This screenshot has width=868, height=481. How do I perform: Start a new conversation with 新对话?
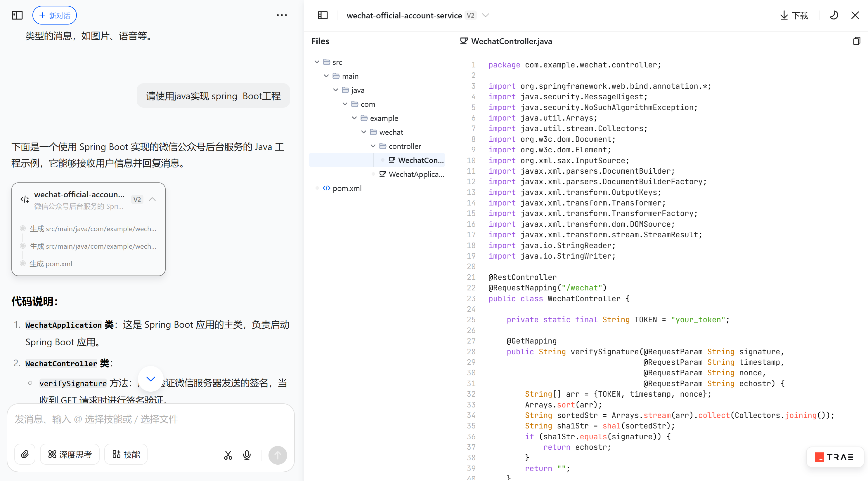(x=55, y=15)
